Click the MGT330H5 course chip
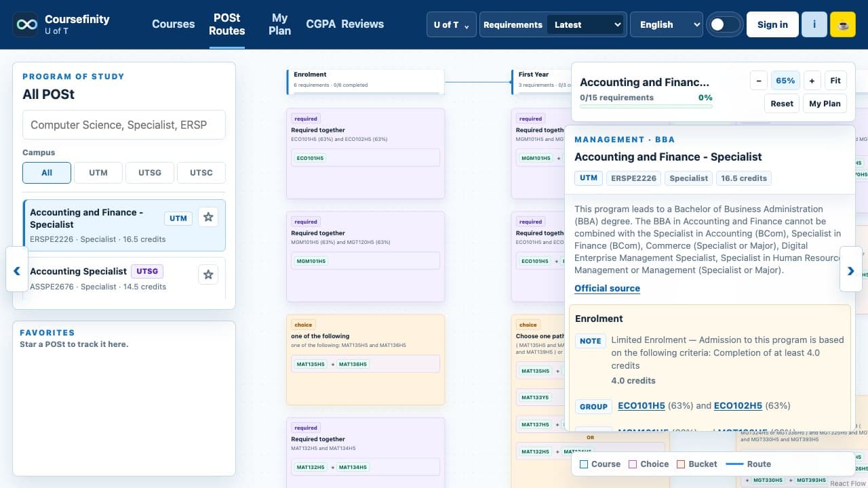This screenshot has width=868, height=488. (766, 480)
